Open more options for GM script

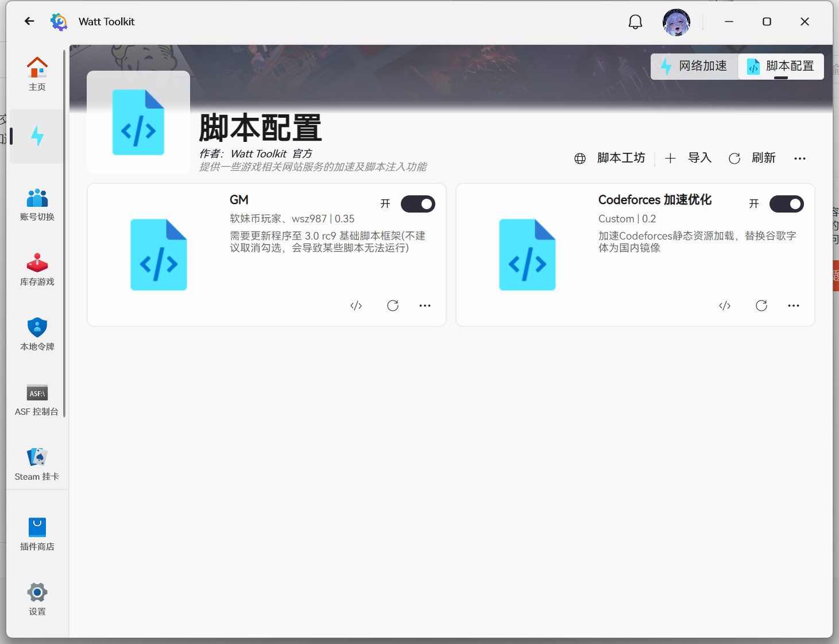pyautogui.click(x=425, y=306)
